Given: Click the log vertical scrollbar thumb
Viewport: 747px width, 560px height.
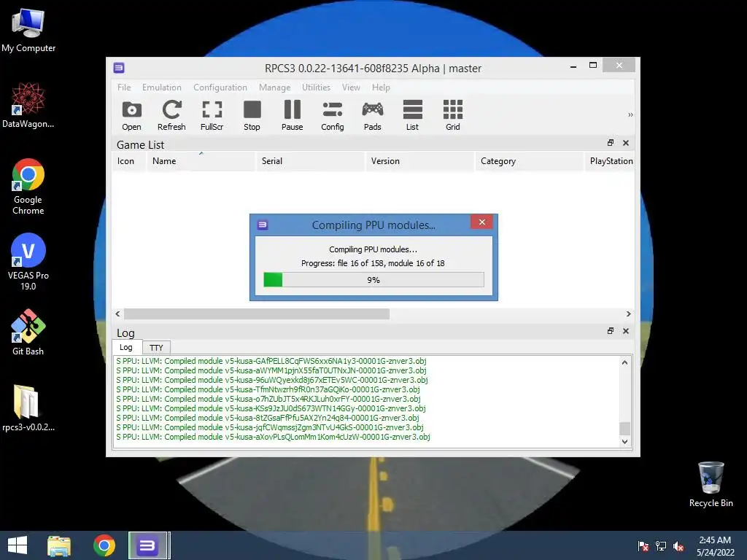Looking at the screenshot, I should 624,428.
